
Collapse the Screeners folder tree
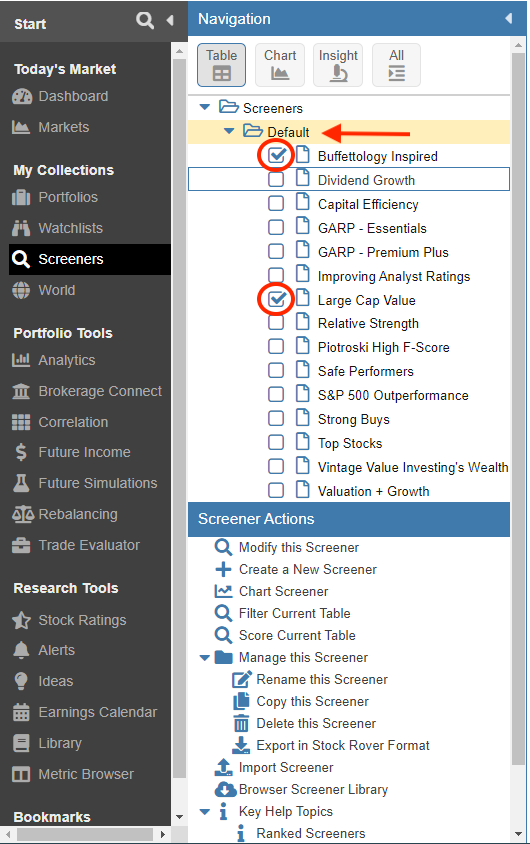click(205, 107)
